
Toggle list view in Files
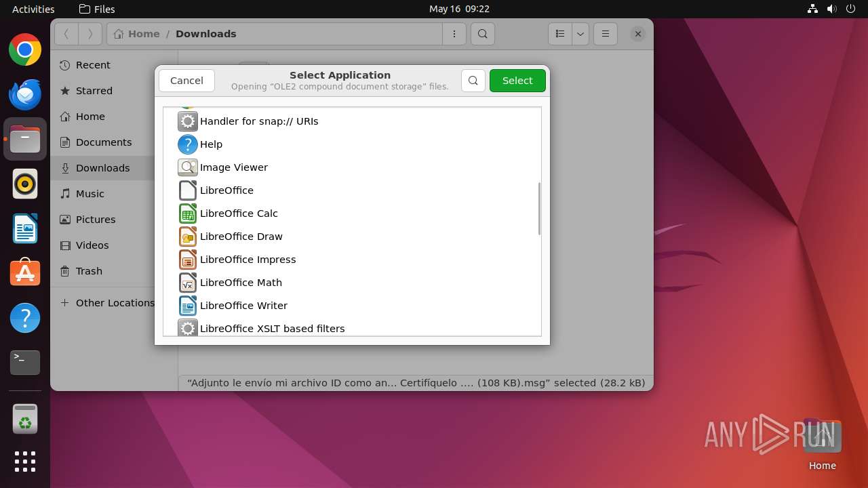[x=560, y=34]
